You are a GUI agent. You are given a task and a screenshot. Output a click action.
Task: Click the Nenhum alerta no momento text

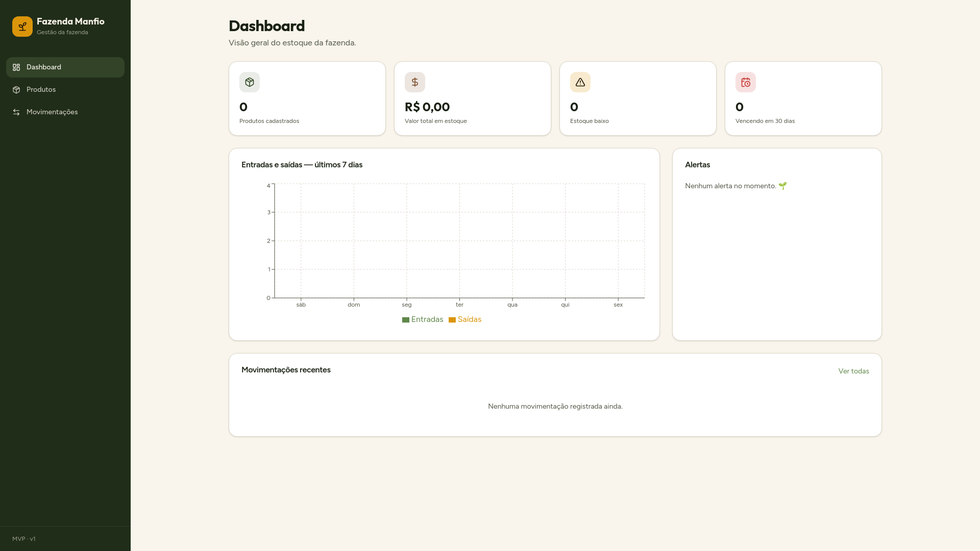tap(730, 186)
